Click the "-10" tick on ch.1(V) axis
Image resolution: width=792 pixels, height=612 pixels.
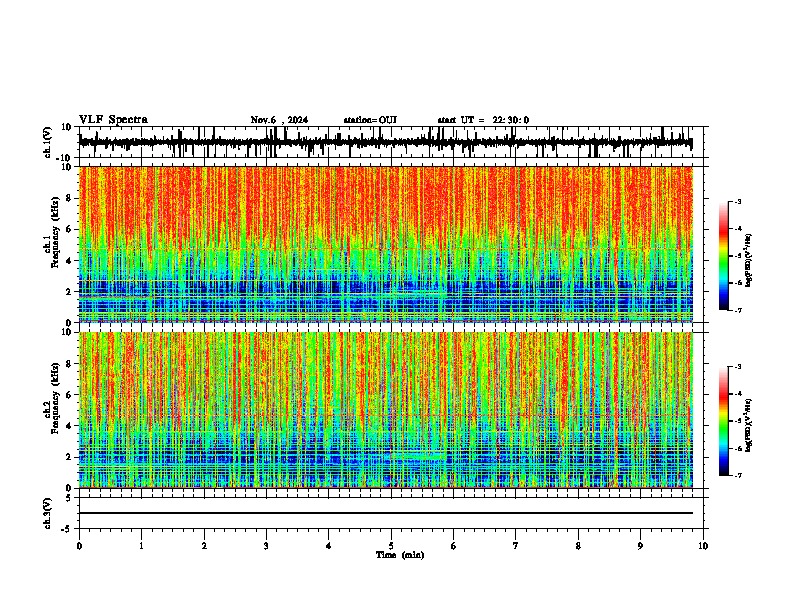click(65, 158)
